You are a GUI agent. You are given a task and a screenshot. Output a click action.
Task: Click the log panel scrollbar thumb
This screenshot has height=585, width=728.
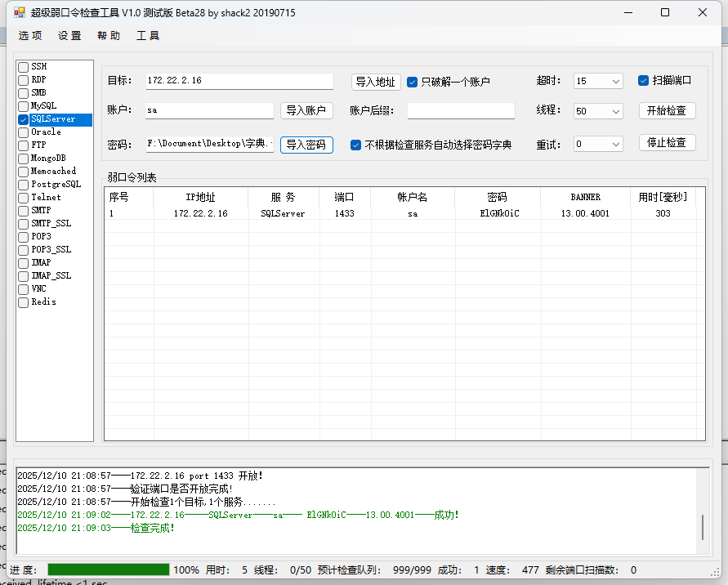[703, 527]
